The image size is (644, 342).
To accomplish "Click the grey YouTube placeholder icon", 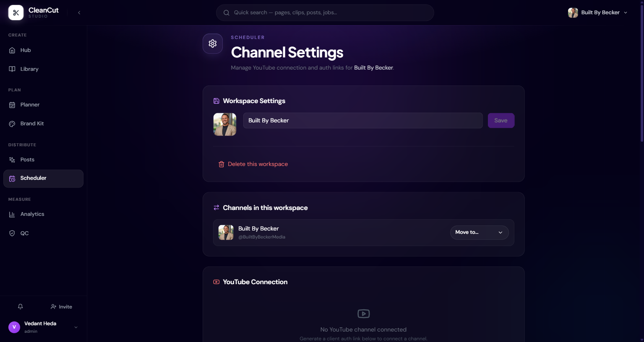I will [363, 313].
